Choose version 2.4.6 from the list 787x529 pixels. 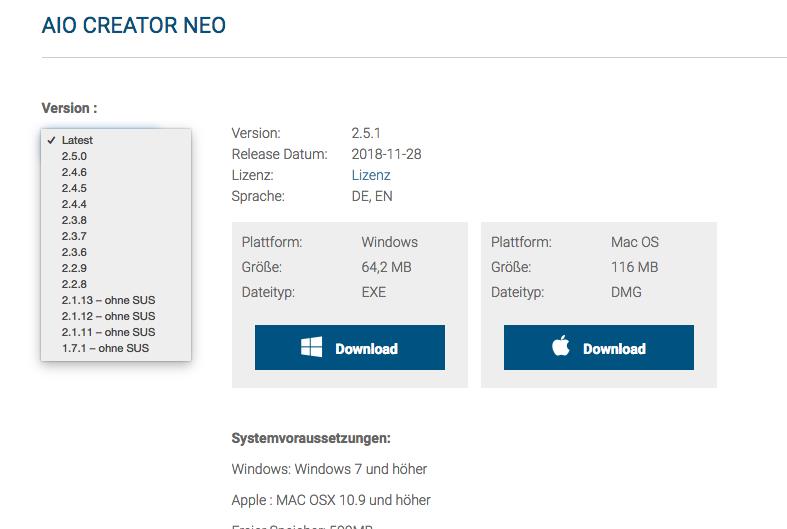(x=116, y=172)
